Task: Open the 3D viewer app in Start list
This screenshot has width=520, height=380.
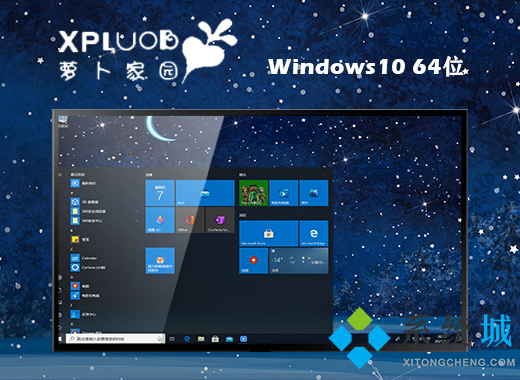Action: point(85,202)
